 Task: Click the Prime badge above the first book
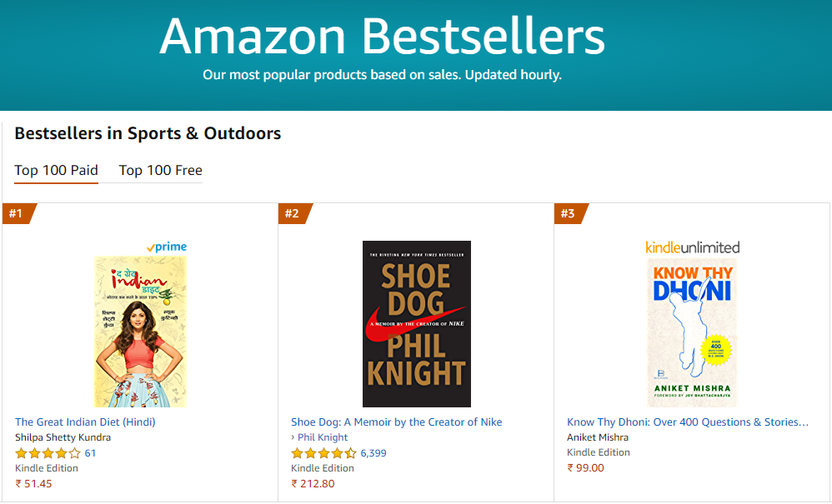point(167,247)
